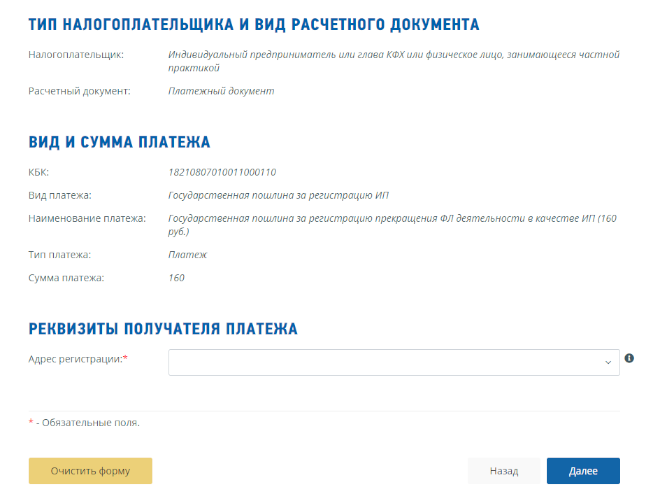Go back with the Назад button
This screenshot has width=660, height=487.
504,471
